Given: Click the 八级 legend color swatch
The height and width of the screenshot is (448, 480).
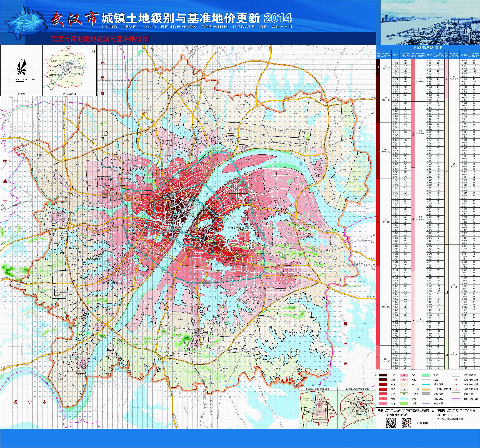Looking at the screenshot, I should [x=404, y=375].
